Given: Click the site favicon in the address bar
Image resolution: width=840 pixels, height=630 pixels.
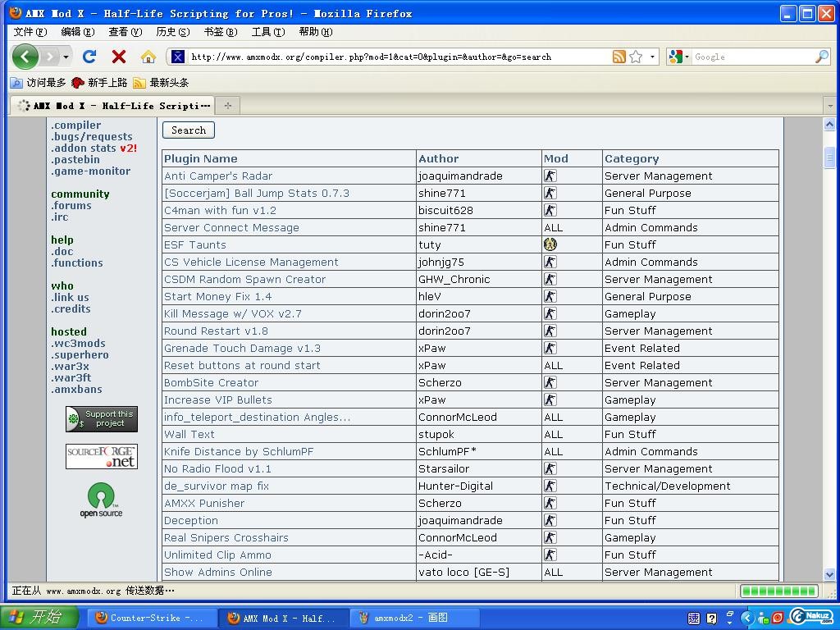Looking at the screenshot, I should (178, 57).
